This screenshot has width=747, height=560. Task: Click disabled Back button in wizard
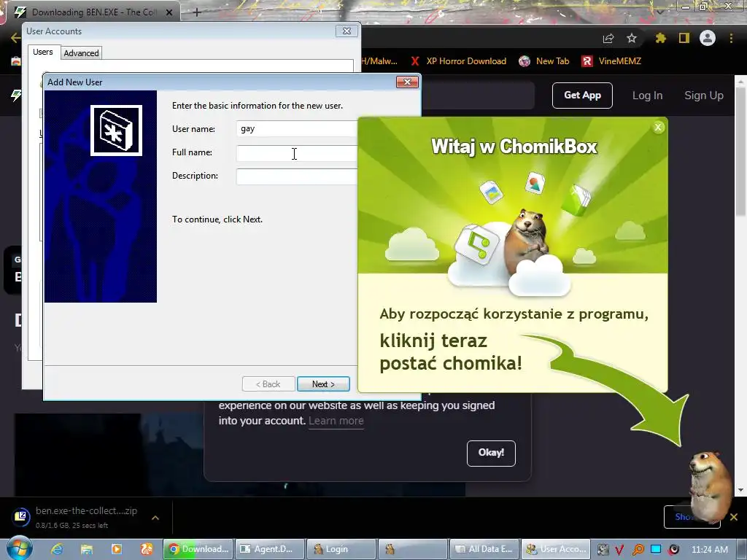tap(268, 384)
